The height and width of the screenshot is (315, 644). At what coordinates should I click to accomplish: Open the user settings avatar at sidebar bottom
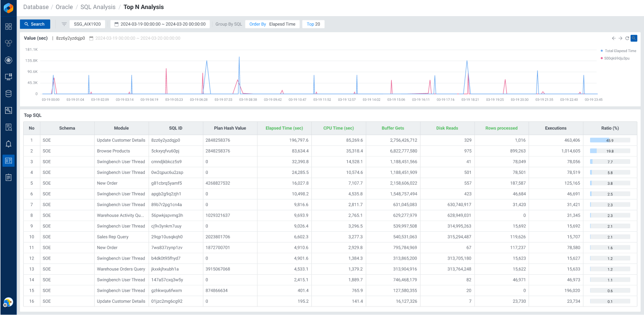tap(8, 302)
